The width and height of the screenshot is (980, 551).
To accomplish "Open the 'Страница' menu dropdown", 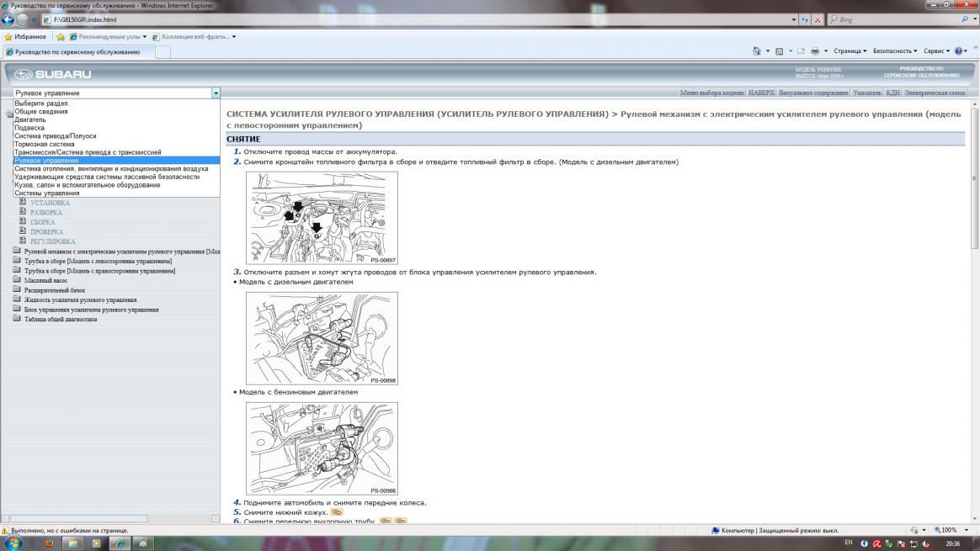I will (x=850, y=51).
